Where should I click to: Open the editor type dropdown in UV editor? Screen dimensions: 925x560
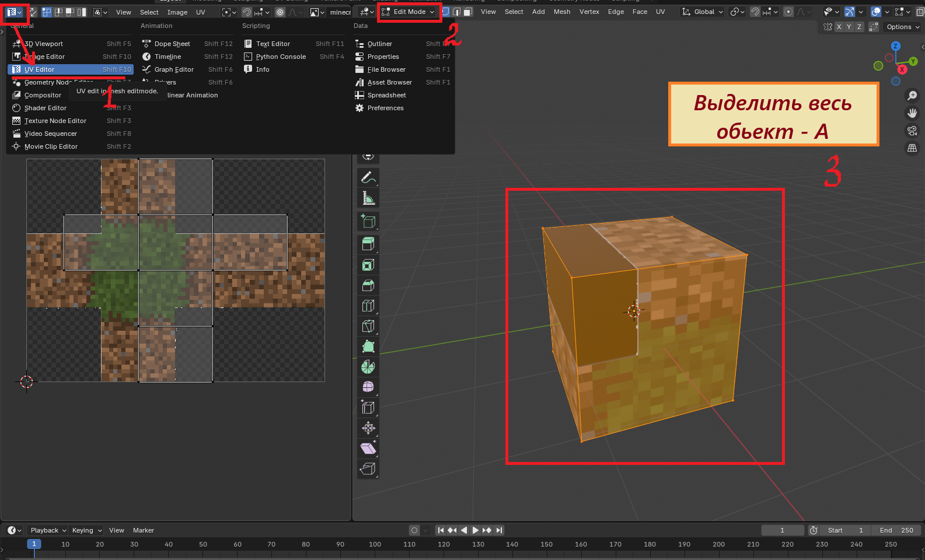15,12
